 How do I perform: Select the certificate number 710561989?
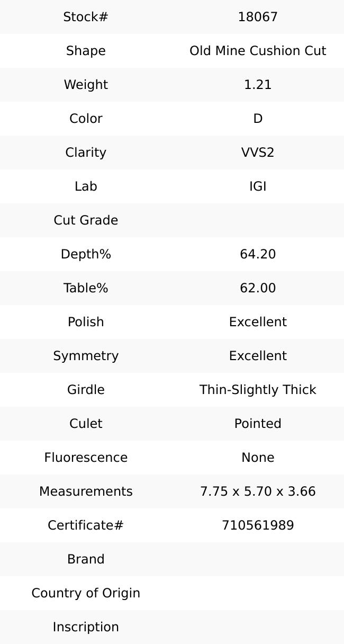point(258,525)
